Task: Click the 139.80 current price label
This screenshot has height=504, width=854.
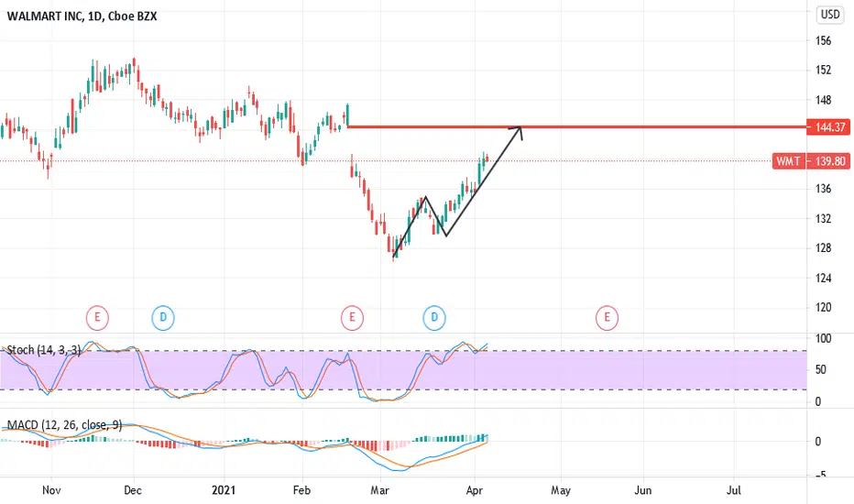Action: (828, 161)
